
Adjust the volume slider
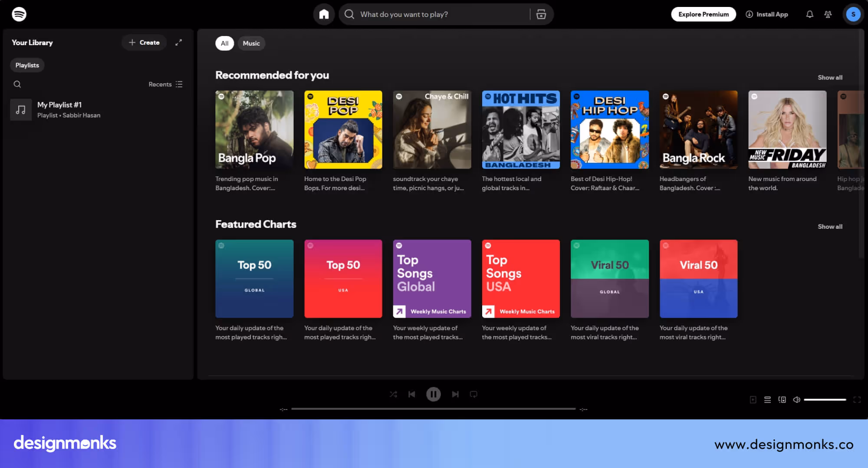click(825, 400)
